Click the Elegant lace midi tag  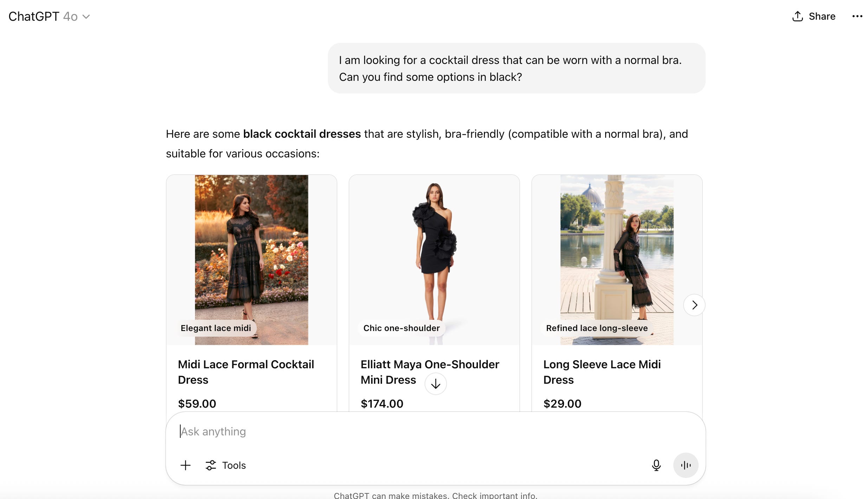pos(216,328)
